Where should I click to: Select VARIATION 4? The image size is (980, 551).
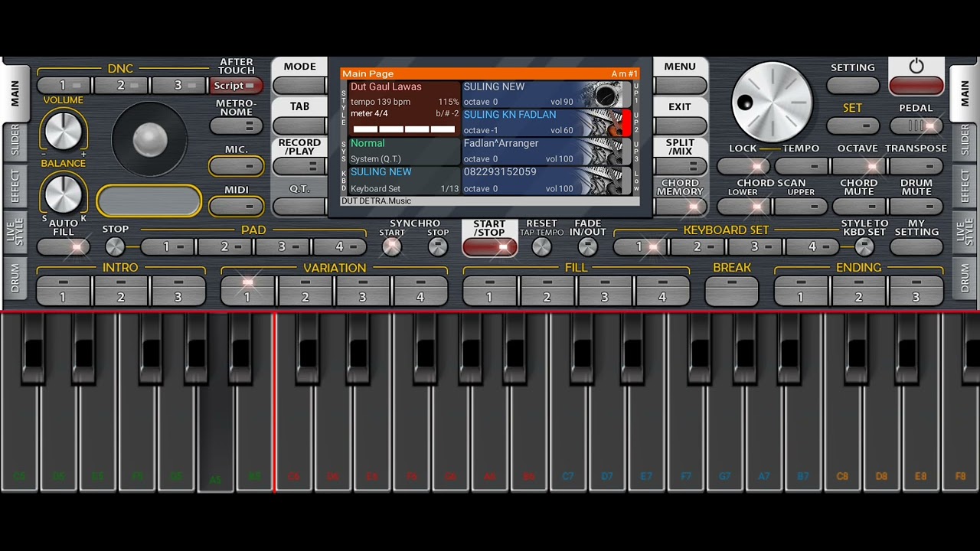(x=420, y=291)
